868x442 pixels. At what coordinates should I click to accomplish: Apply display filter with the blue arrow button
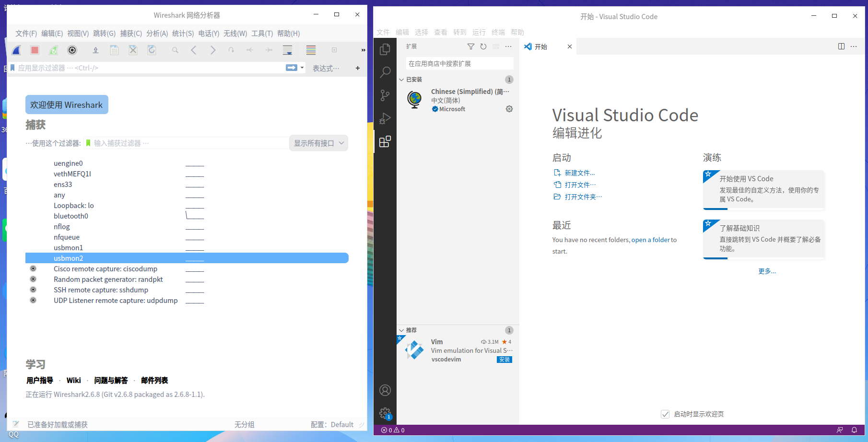tap(292, 68)
